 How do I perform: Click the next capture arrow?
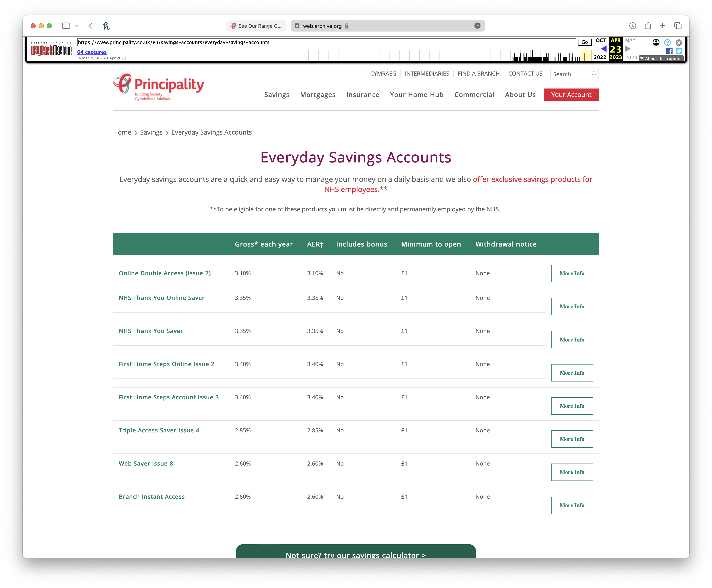[628, 49]
